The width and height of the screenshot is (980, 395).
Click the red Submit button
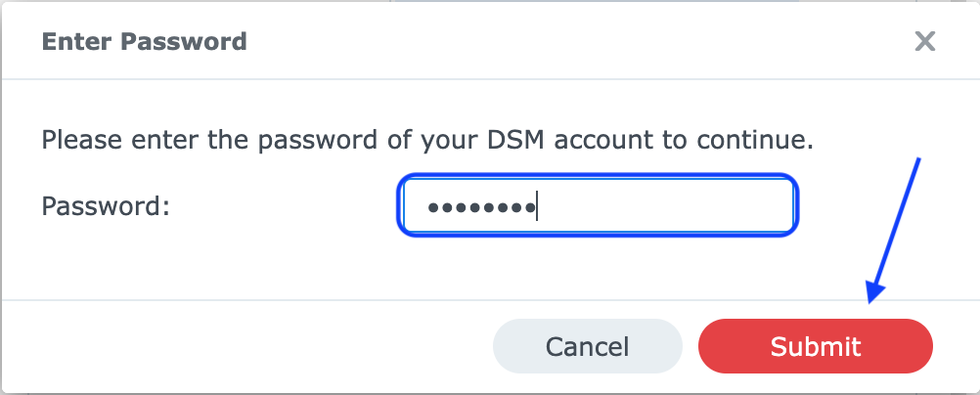coord(815,346)
